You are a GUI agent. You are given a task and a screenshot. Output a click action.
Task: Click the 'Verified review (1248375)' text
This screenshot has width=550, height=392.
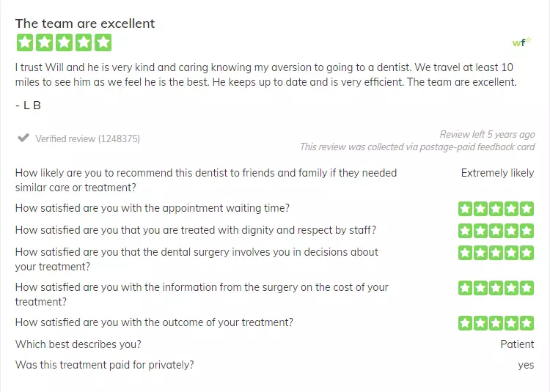click(x=88, y=138)
